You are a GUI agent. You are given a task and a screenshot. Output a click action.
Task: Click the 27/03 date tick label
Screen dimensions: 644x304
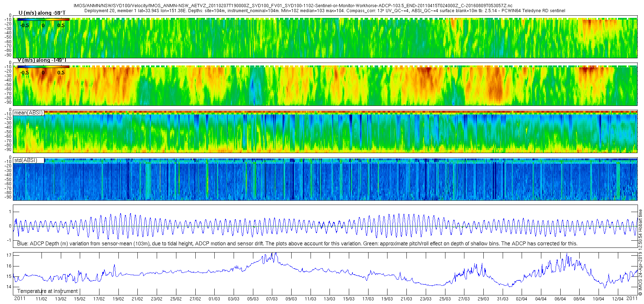point(464,299)
